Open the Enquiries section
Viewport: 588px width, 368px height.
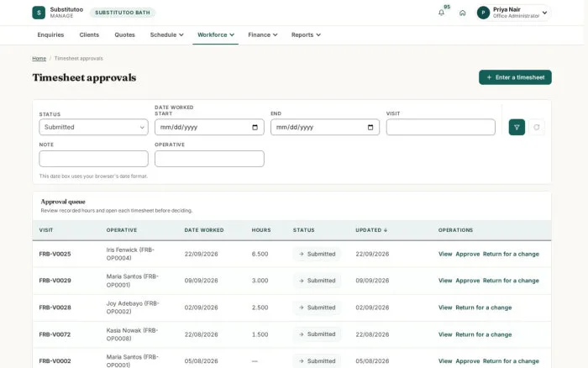[x=50, y=35]
